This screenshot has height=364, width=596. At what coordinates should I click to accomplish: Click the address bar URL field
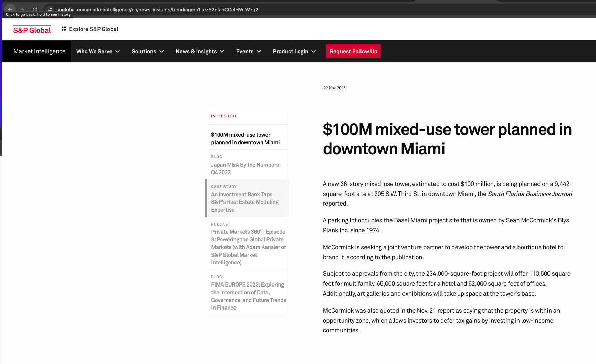[x=157, y=9]
